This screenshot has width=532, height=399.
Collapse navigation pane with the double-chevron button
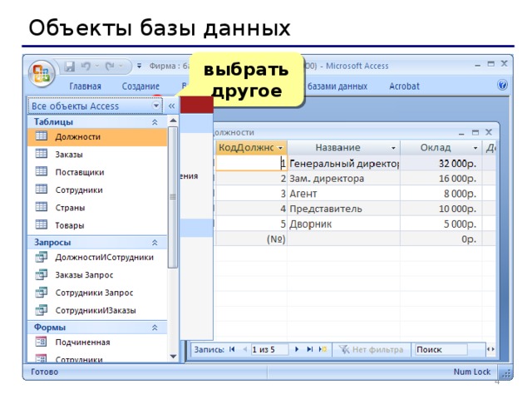click(172, 106)
